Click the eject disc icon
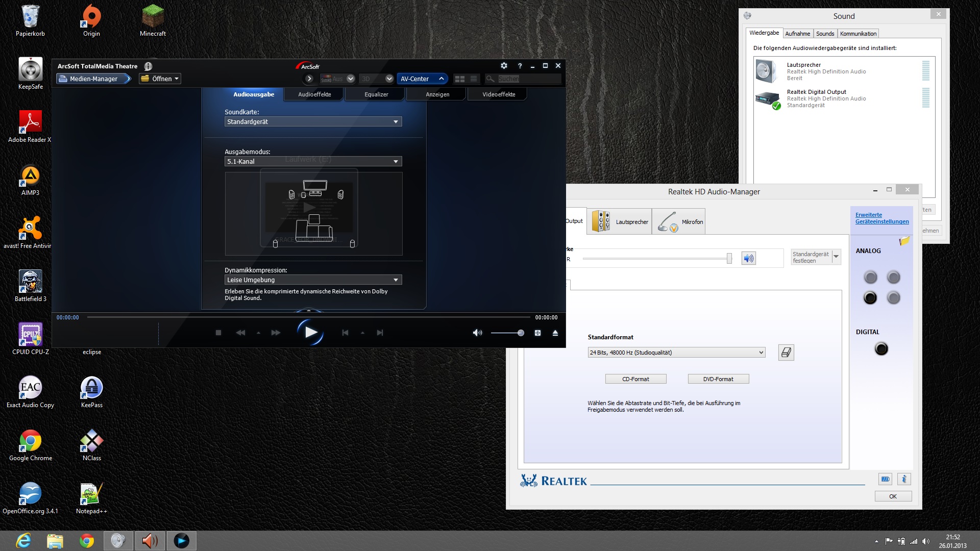 (x=555, y=333)
